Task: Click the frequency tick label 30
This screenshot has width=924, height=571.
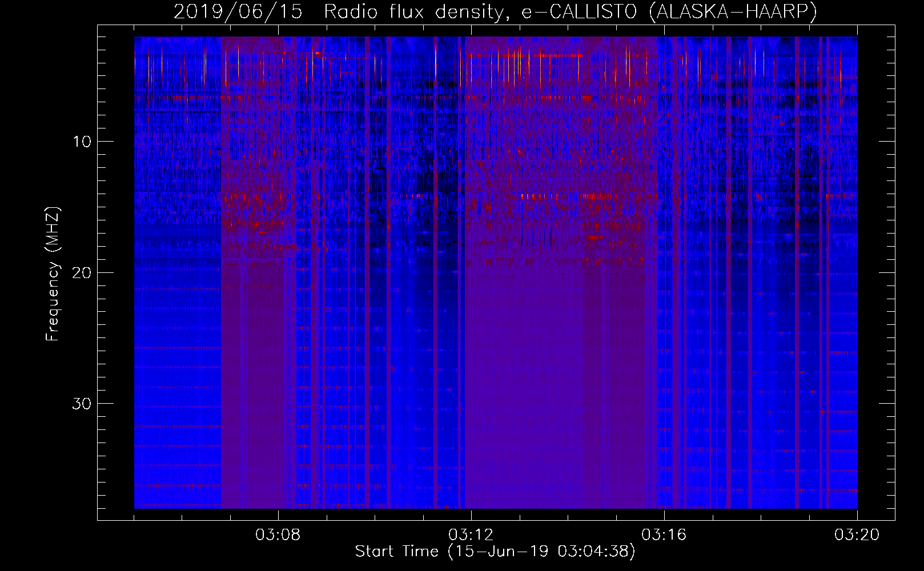Action: tap(82, 404)
